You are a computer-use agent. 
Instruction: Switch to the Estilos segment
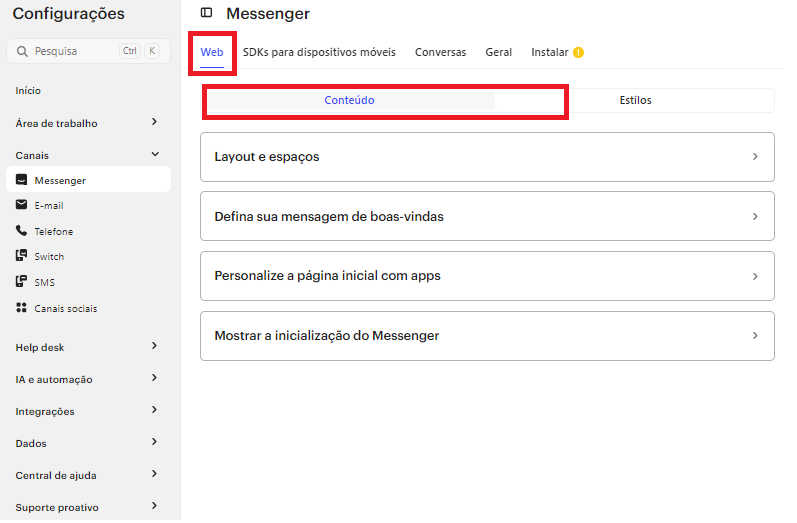634,100
